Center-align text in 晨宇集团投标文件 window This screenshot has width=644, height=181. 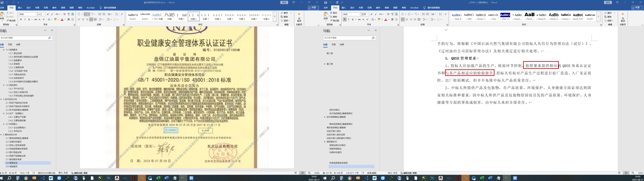[x=83, y=20]
